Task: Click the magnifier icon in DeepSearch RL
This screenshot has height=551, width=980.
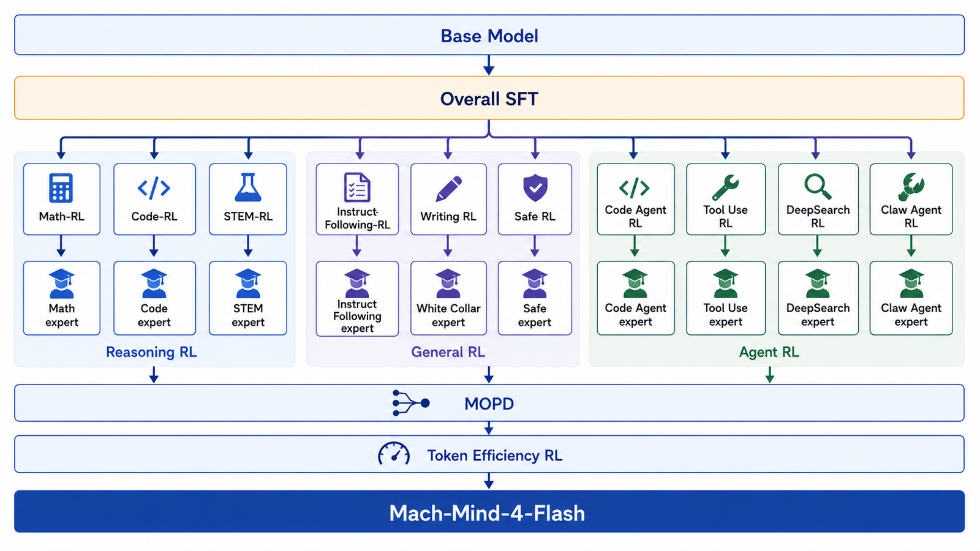Action: click(x=818, y=187)
